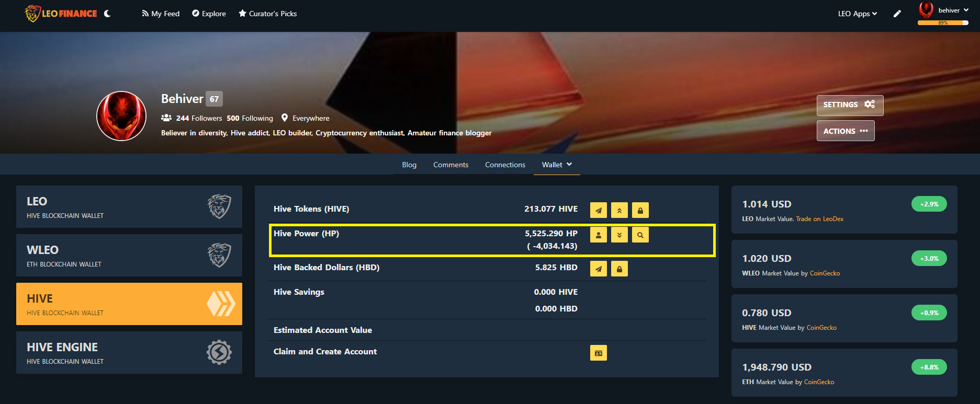Click the lock icon for Hive Backed Dollars
The width and height of the screenshot is (980, 404).
[x=619, y=269]
